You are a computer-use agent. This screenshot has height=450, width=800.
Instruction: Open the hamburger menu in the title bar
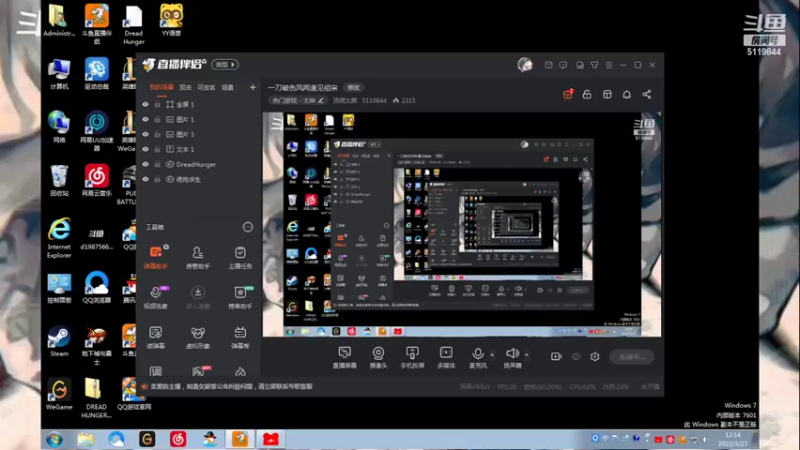click(609, 65)
